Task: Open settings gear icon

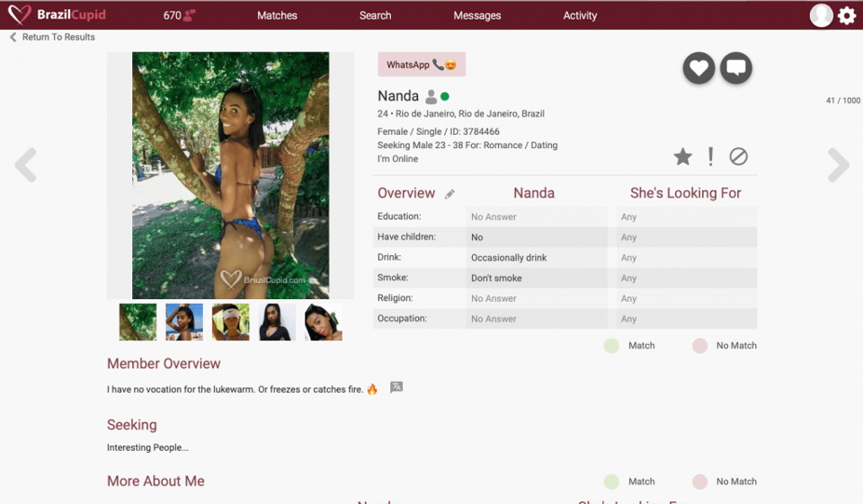Action: [847, 15]
